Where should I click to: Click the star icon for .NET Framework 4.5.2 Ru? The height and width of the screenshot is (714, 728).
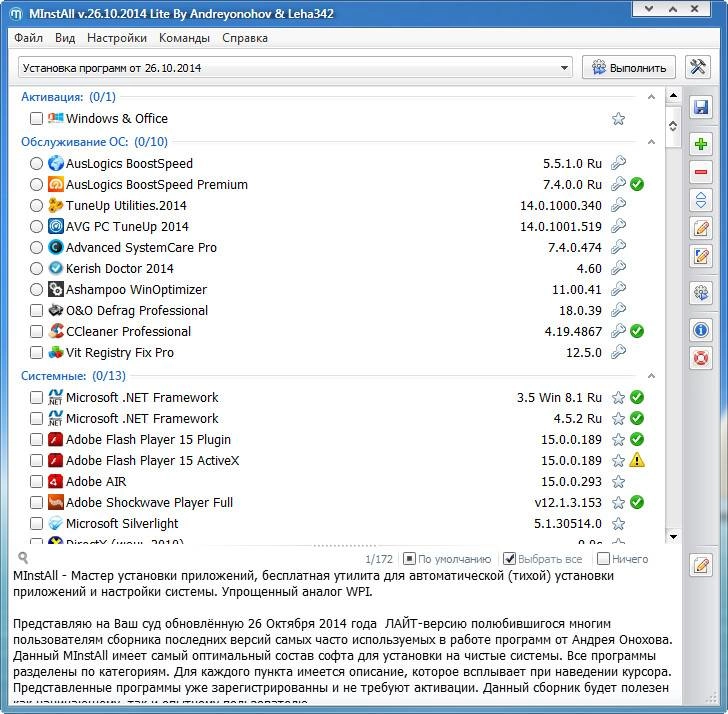618,419
